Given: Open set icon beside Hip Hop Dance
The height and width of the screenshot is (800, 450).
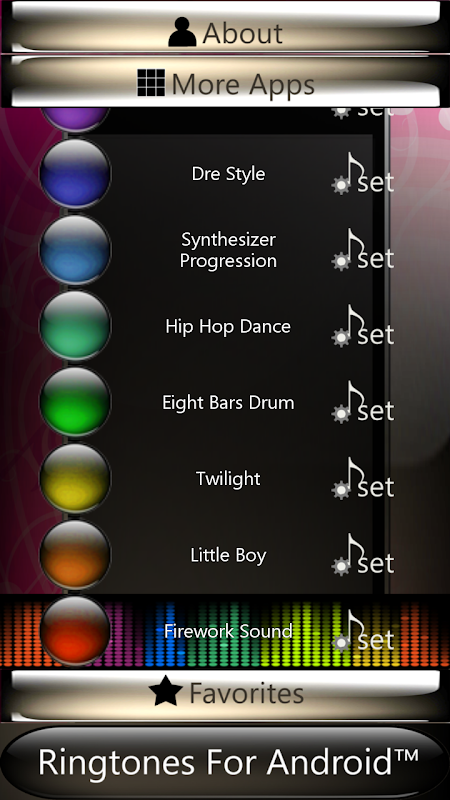Looking at the screenshot, I should (363, 326).
